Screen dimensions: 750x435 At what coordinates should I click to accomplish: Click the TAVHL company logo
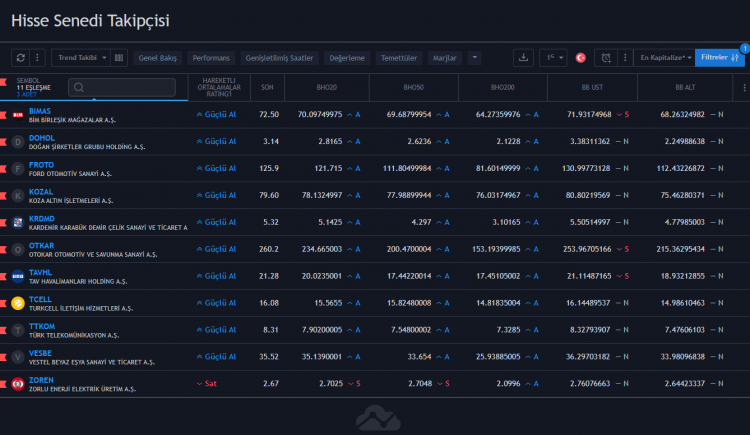18,277
